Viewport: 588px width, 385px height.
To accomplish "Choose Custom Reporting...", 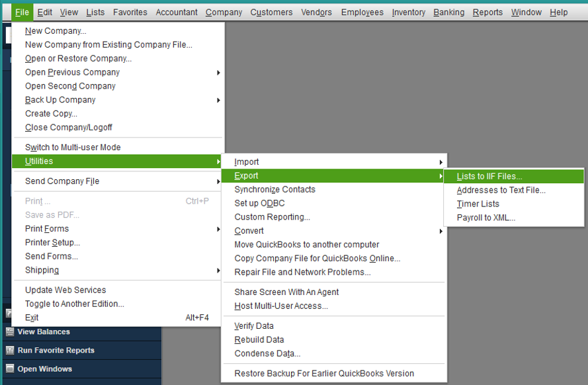I will [x=333, y=217].
